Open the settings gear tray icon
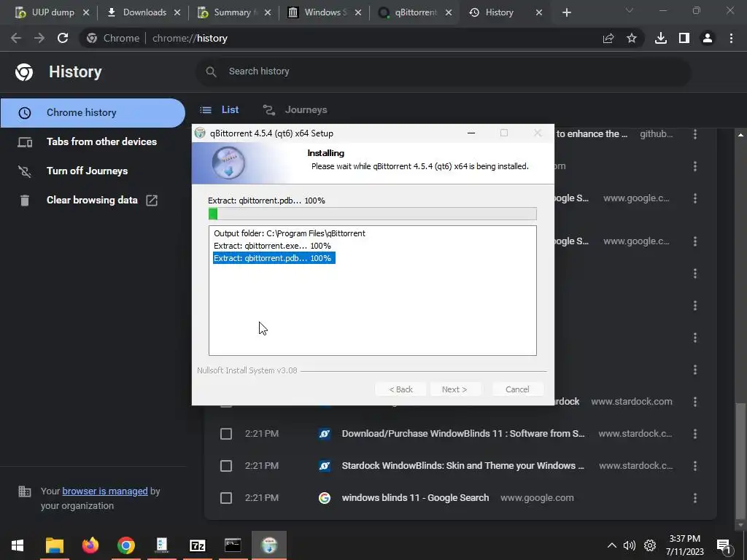Viewport: 747px width, 560px height. pos(650,545)
